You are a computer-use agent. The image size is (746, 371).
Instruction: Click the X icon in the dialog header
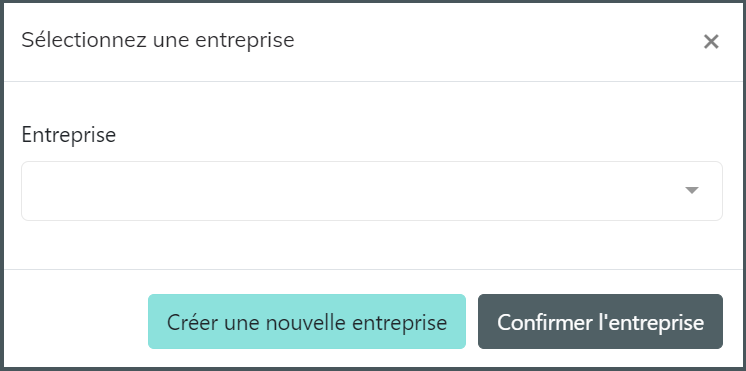pos(711,42)
